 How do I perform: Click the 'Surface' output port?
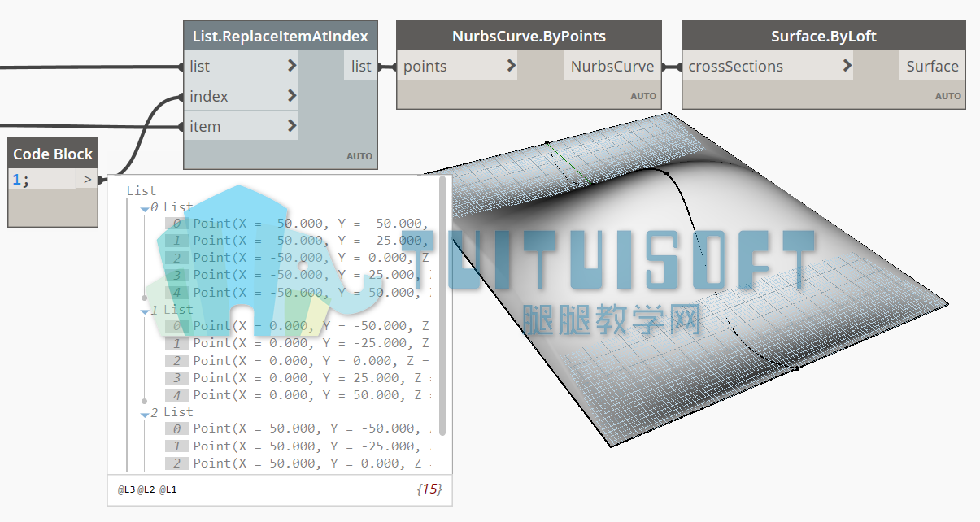point(933,66)
